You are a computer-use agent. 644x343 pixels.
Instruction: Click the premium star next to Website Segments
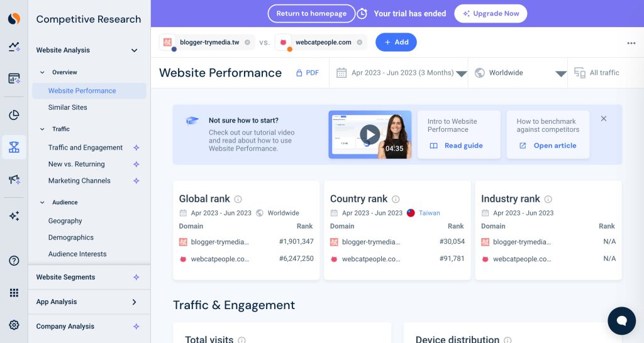pos(136,278)
